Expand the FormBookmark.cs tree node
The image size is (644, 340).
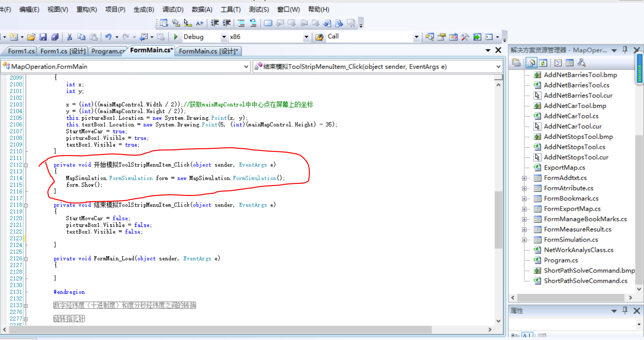524,199
